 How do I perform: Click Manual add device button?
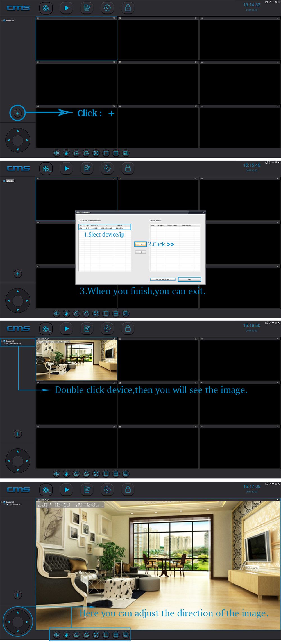[x=163, y=279]
